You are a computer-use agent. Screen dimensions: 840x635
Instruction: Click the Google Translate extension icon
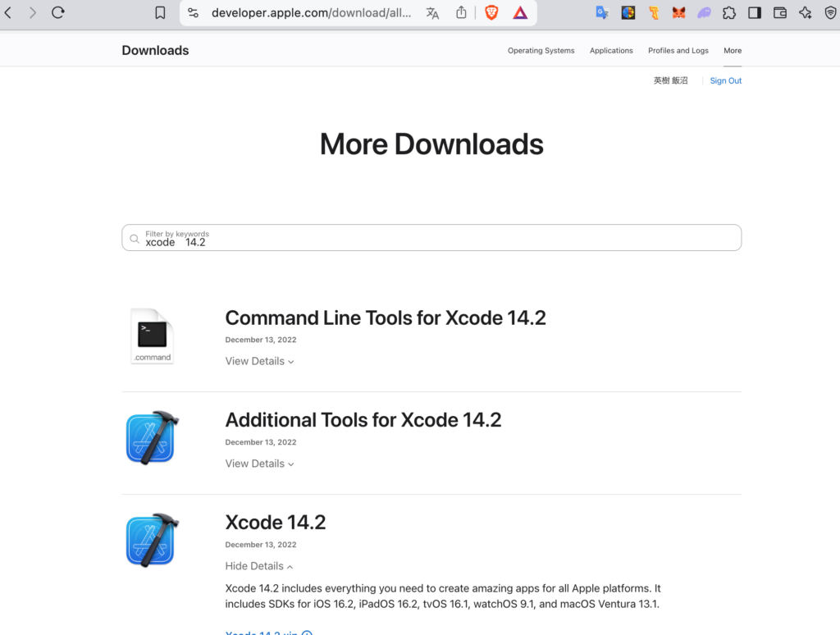click(602, 13)
